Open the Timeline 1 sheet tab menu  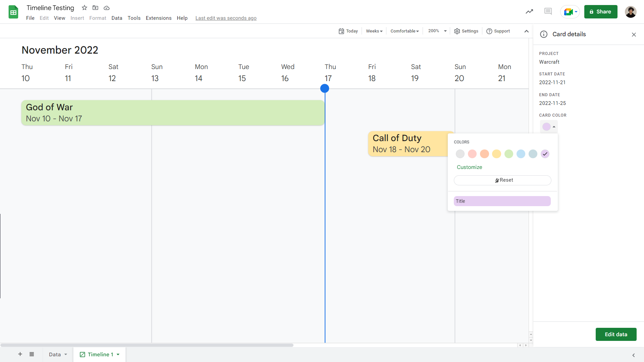coord(117,354)
